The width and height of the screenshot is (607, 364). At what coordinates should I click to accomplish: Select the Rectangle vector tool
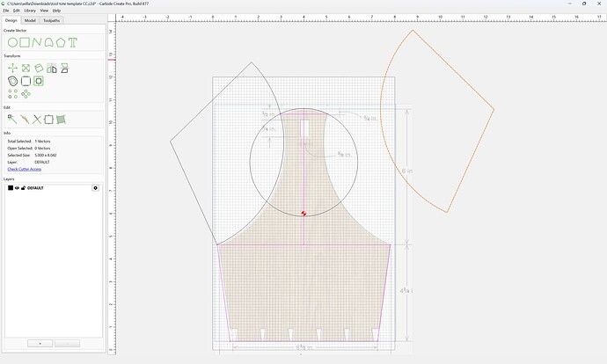point(25,42)
